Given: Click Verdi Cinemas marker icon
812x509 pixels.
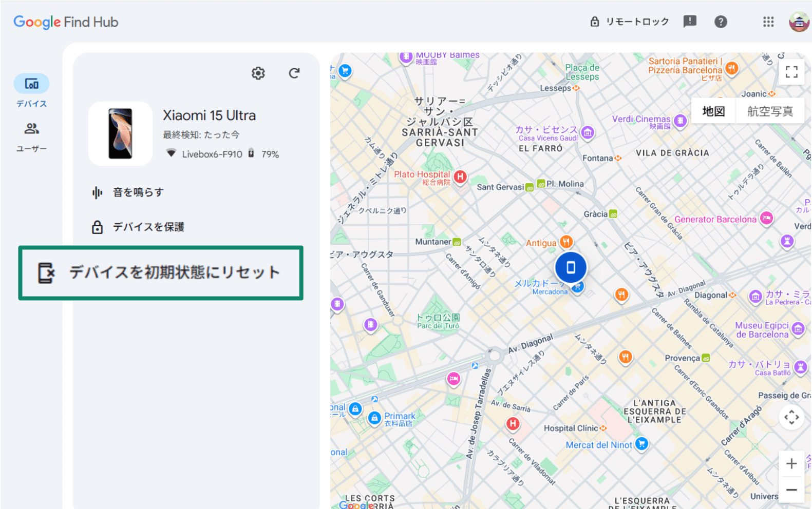Looking at the screenshot, I should coord(680,121).
